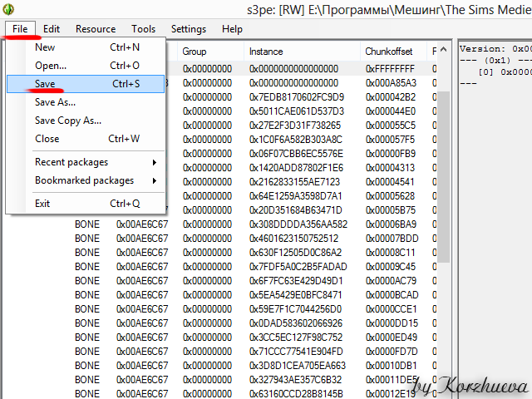Open the Resource menu

click(x=96, y=29)
